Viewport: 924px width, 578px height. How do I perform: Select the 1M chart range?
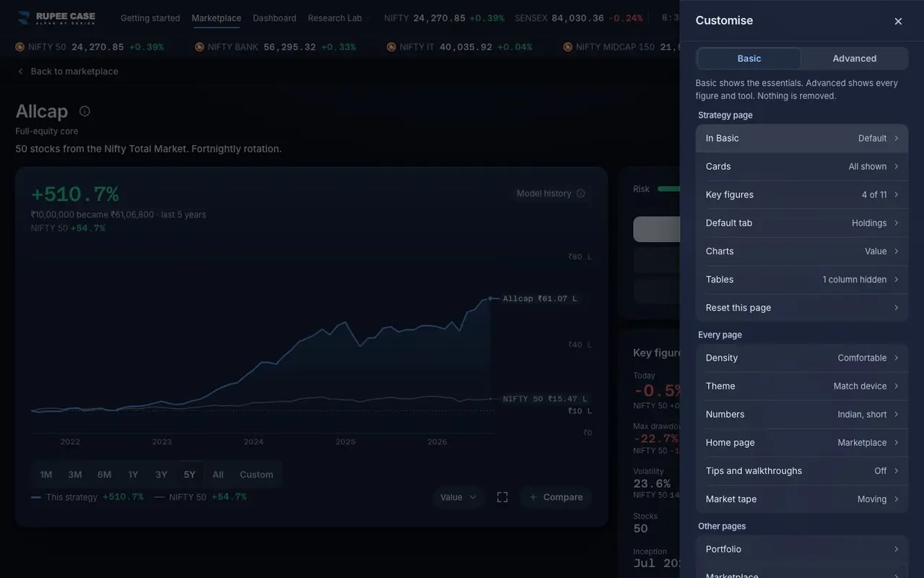tap(46, 475)
